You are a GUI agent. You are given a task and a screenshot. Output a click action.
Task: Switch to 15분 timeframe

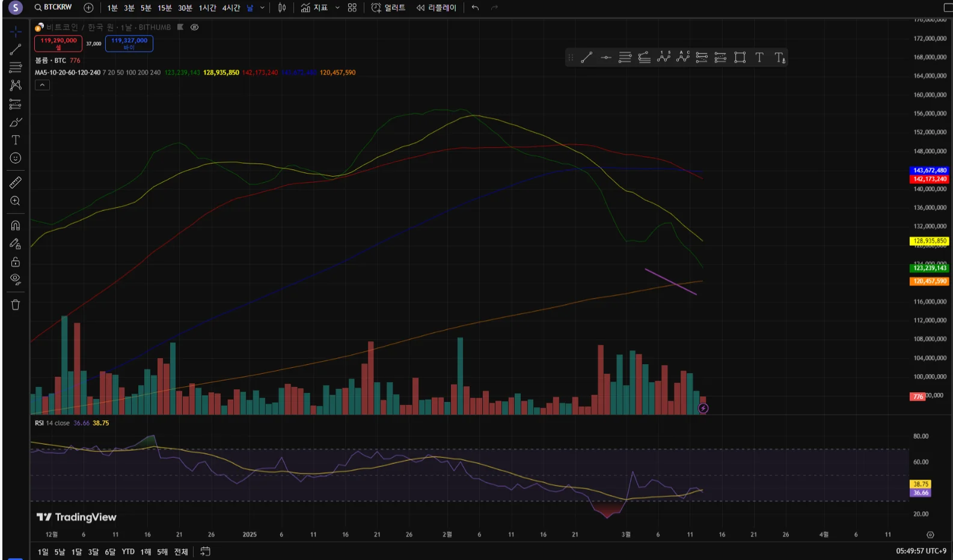tap(165, 8)
